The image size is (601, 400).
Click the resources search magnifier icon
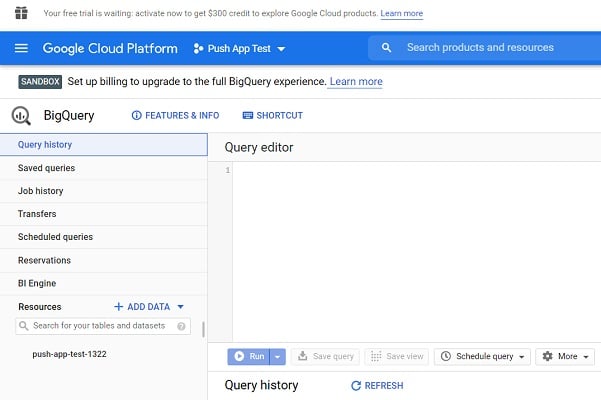23,326
